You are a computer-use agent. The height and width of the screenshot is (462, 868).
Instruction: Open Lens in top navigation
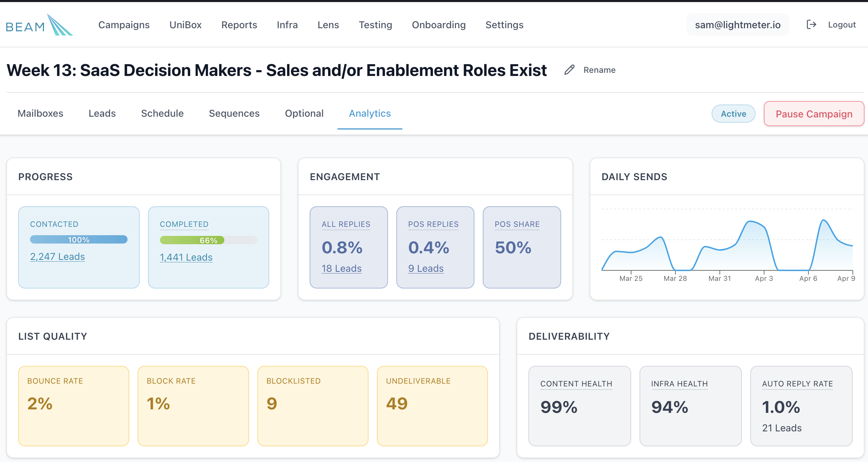click(328, 25)
